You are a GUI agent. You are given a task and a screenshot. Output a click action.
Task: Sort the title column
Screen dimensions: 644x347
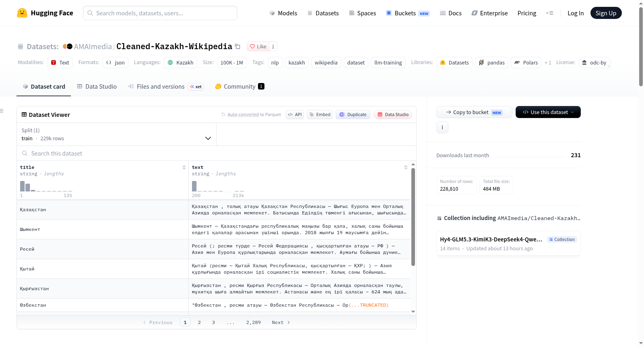click(184, 167)
